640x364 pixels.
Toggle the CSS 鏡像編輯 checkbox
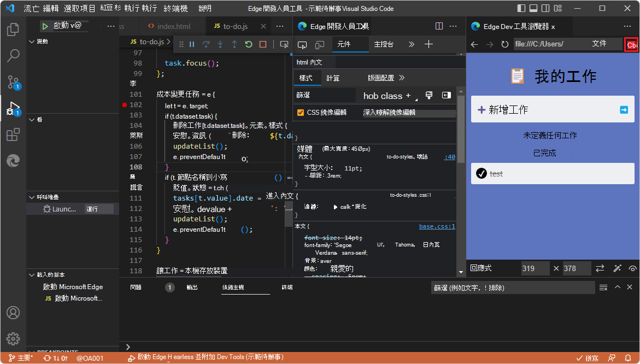click(x=301, y=112)
